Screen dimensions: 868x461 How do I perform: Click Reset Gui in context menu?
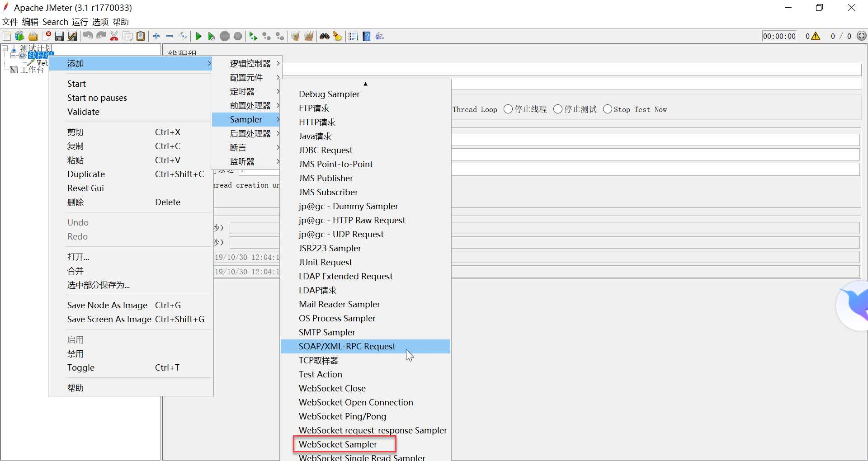[x=130, y=188]
